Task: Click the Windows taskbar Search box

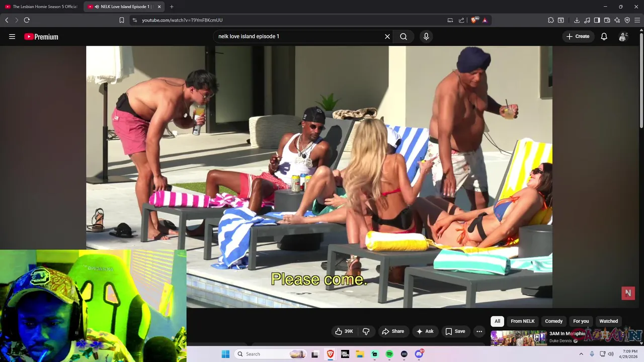Action: pos(271,354)
